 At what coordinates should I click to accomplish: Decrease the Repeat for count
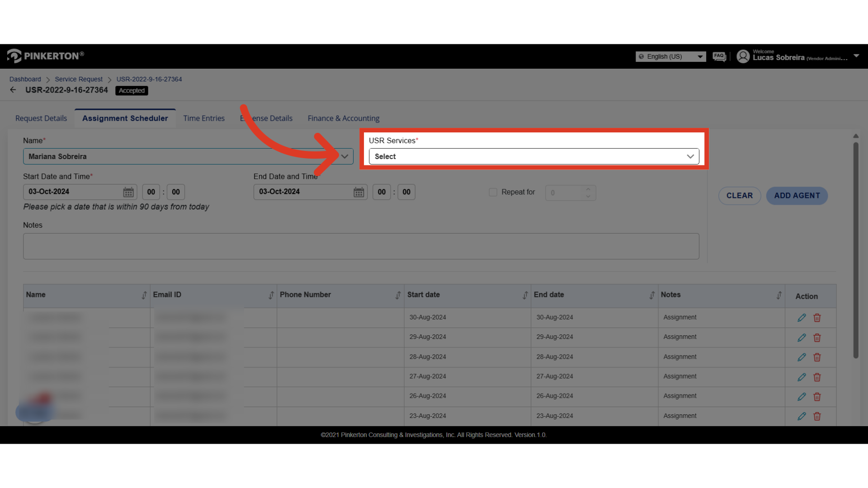tap(588, 197)
